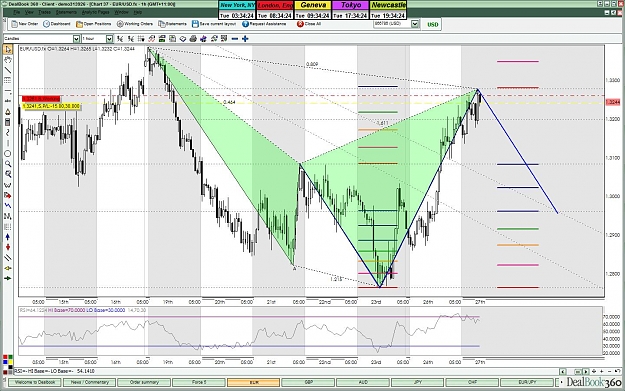The width and height of the screenshot is (625, 391).
Task: Click the red current price tag on axis
Action: [613, 102]
